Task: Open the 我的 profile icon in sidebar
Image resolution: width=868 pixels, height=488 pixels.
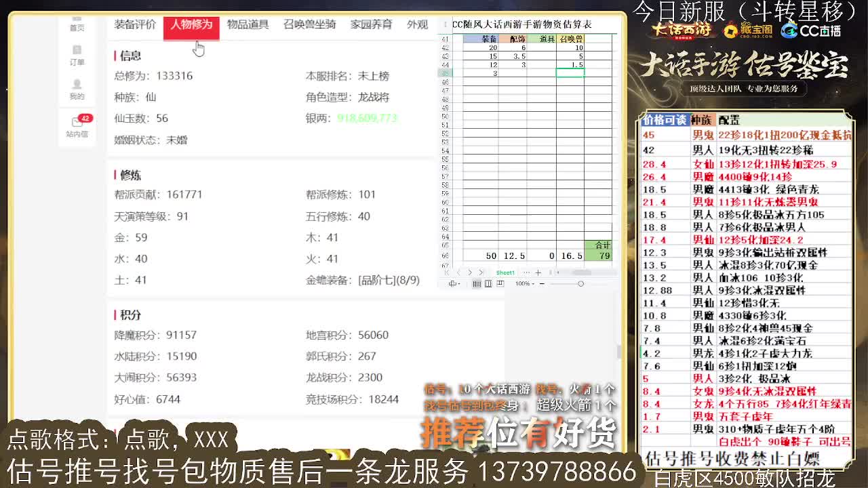Action: pos(77,89)
